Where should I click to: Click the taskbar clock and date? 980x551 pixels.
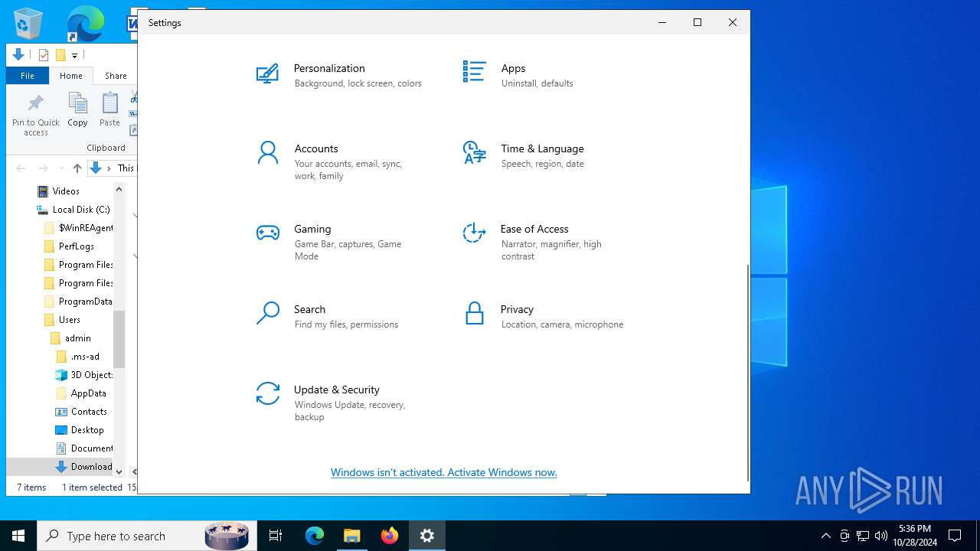[x=914, y=536]
